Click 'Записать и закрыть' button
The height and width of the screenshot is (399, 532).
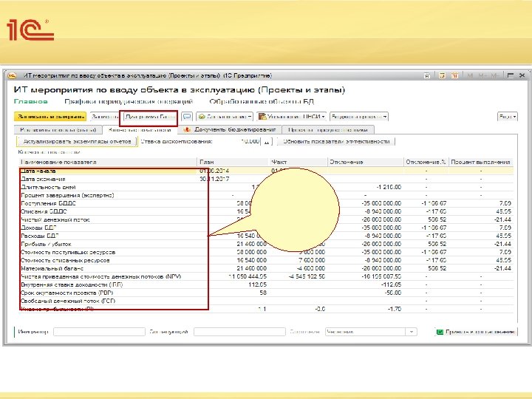50,117
